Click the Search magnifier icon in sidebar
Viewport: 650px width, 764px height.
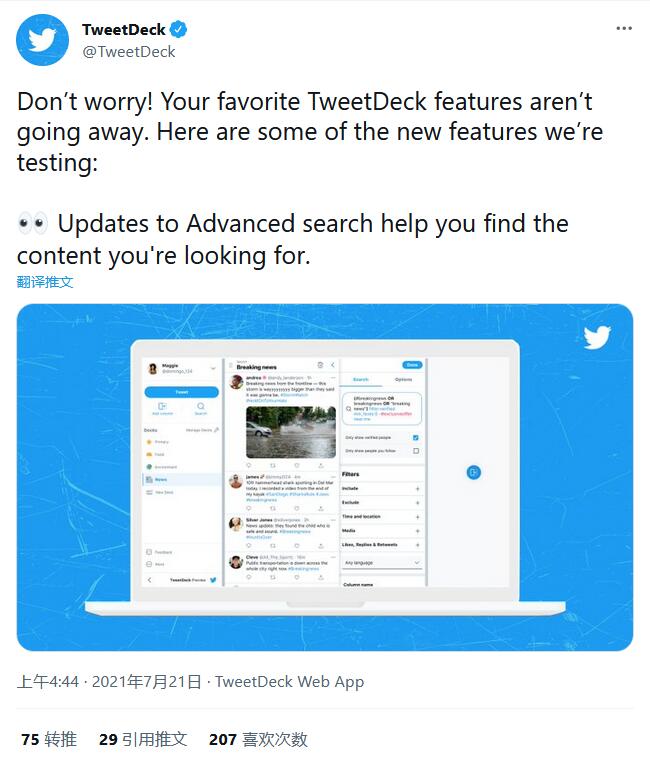click(201, 408)
